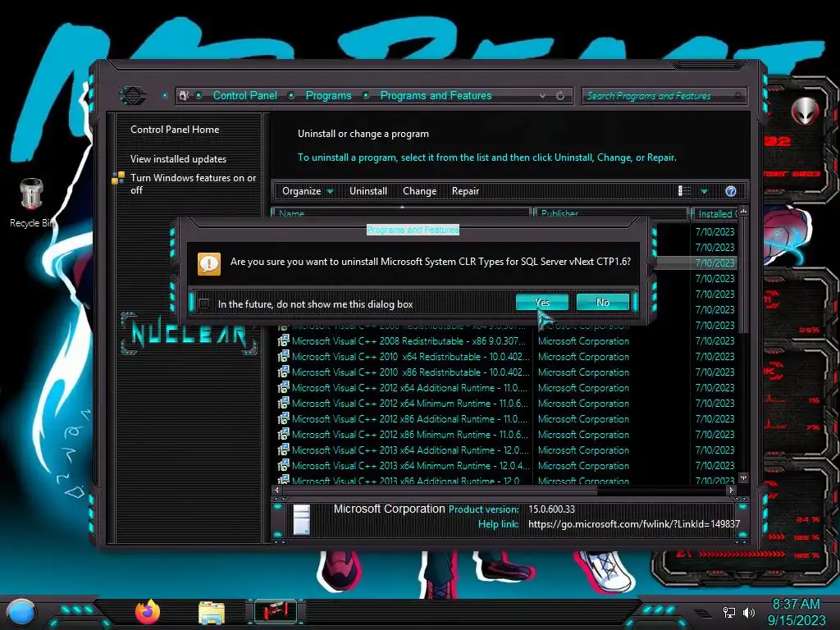Select Visual C++ 2013 x64 Additional Runtime row
Viewport: 840px width, 630px height.
505,450
